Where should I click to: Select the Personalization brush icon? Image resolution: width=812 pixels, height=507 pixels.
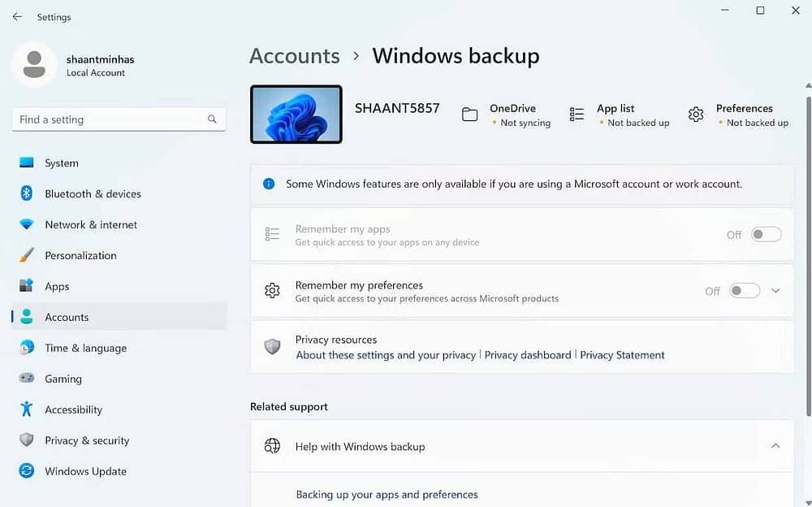(24, 255)
